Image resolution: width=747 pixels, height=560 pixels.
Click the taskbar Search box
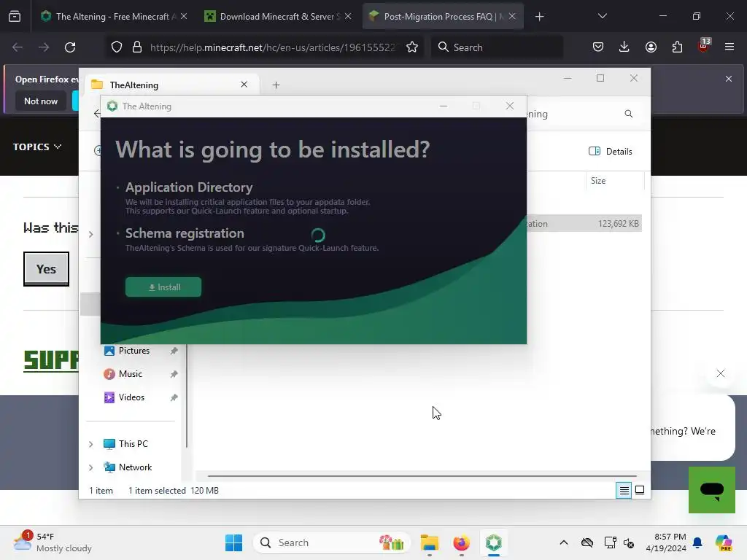coord(332,542)
